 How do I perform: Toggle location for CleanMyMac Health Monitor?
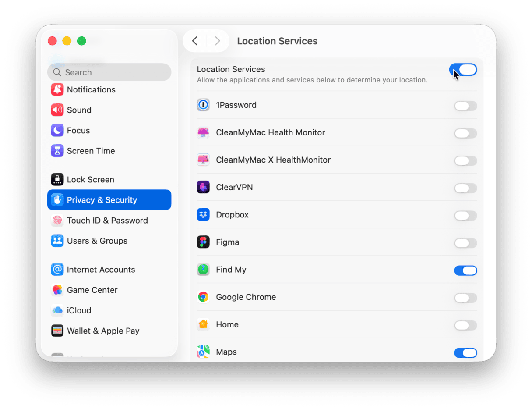(465, 133)
